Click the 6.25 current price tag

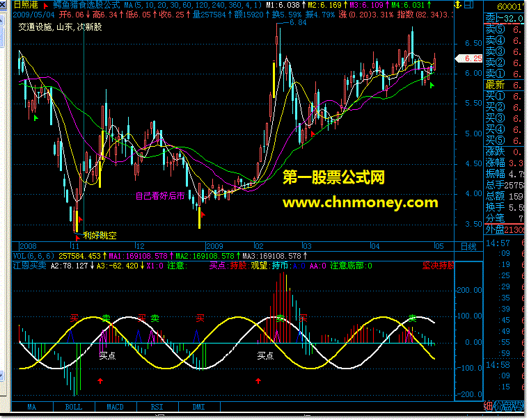(x=469, y=58)
